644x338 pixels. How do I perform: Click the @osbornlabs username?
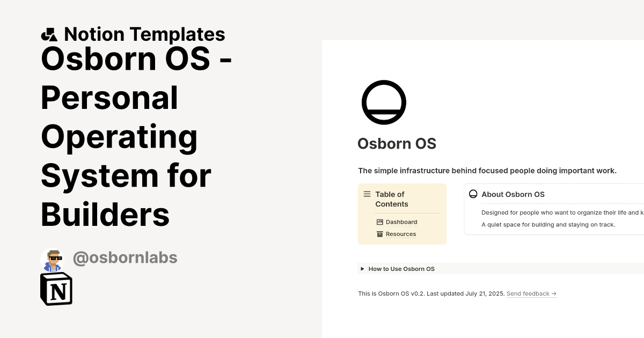click(x=125, y=258)
